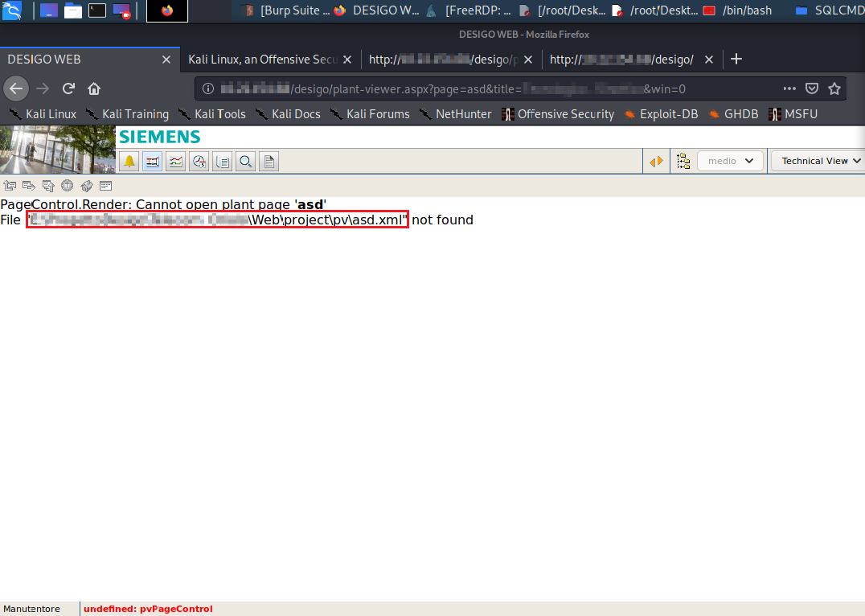Click the plant home icon in secondary toolbar
Viewport: 865px width, 616px height.
pos(87,186)
